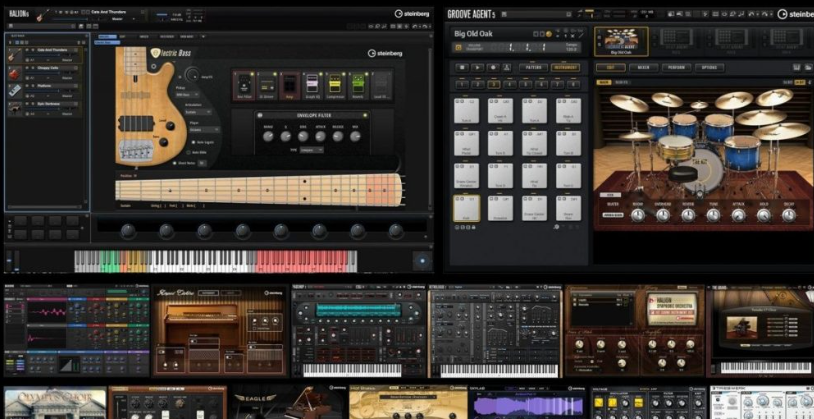This screenshot has height=419, width=814.
Task: Select the green Reverb pedal
Action: (359, 86)
